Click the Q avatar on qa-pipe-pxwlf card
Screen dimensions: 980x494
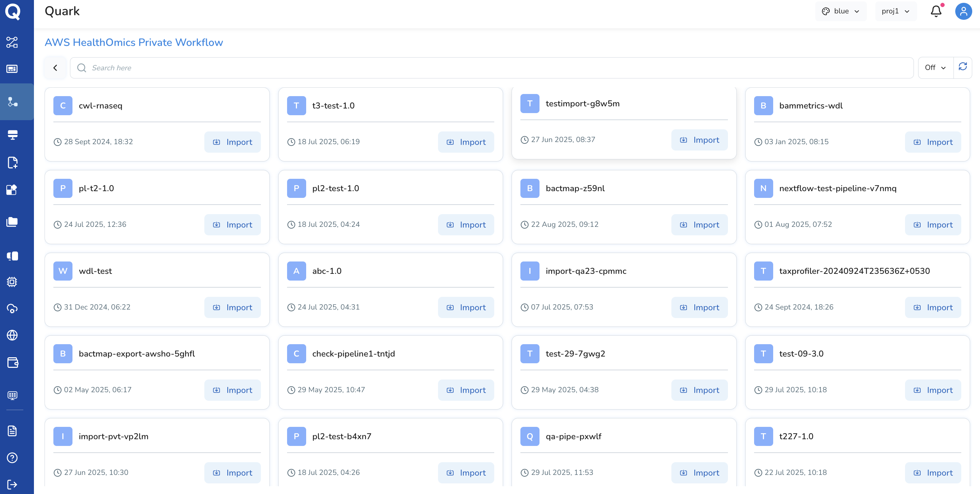[x=530, y=436]
